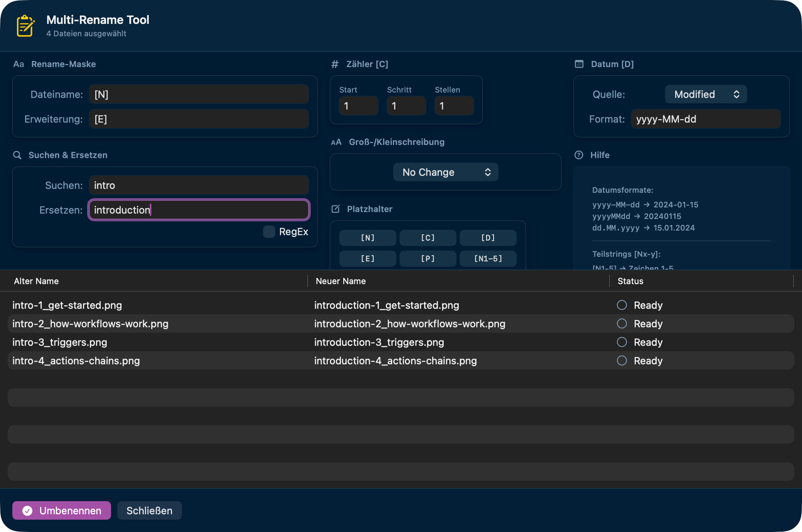Click the Multi-Rename Tool clipboard icon
This screenshot has height=532, width=802.
25,26
